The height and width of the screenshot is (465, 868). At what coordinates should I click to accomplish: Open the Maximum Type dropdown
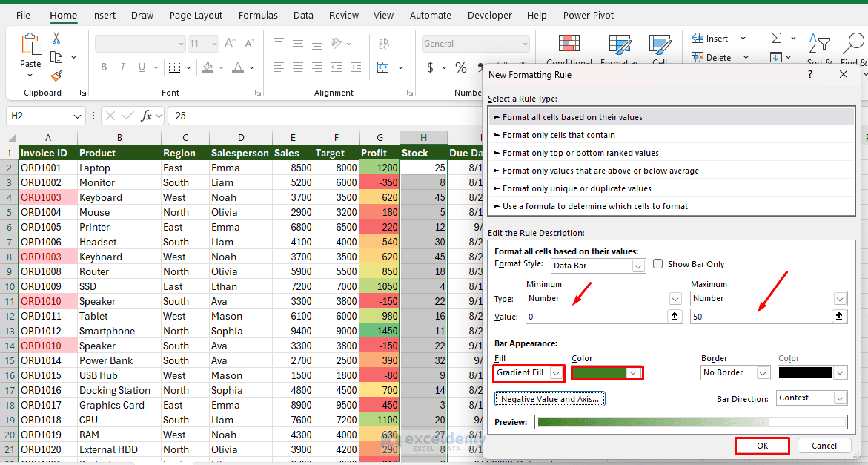840,299
